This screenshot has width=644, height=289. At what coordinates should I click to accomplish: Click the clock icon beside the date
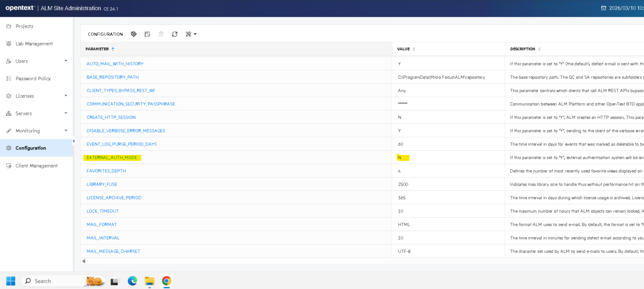[x=604, y=8]
